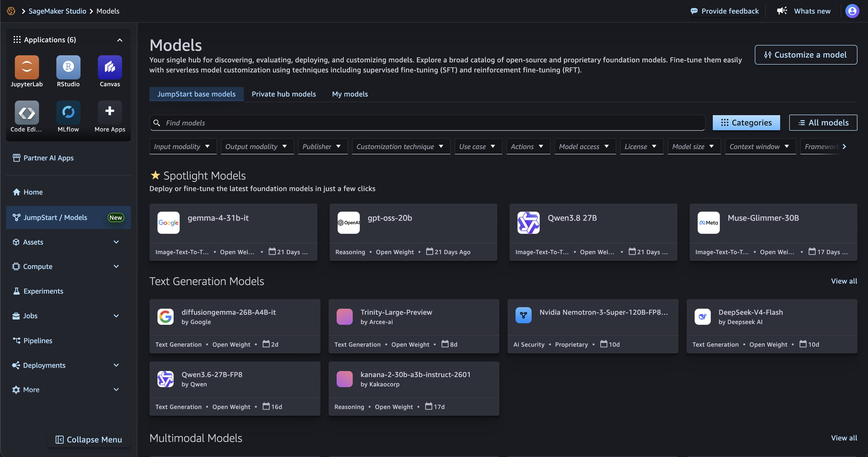The height and width of the screenshot is (457, 868).
Task: Open the Canvas application icon
Action: coord(110,67)
